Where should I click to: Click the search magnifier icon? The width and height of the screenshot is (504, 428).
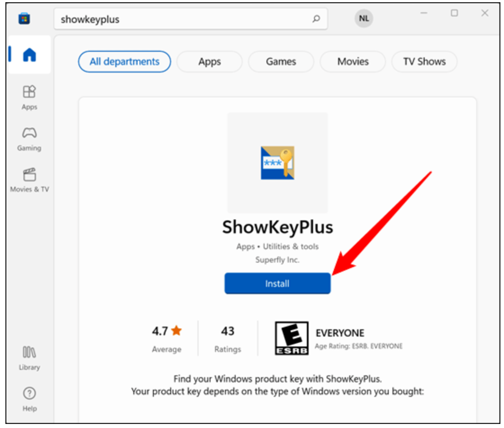[x=316, y=18]
